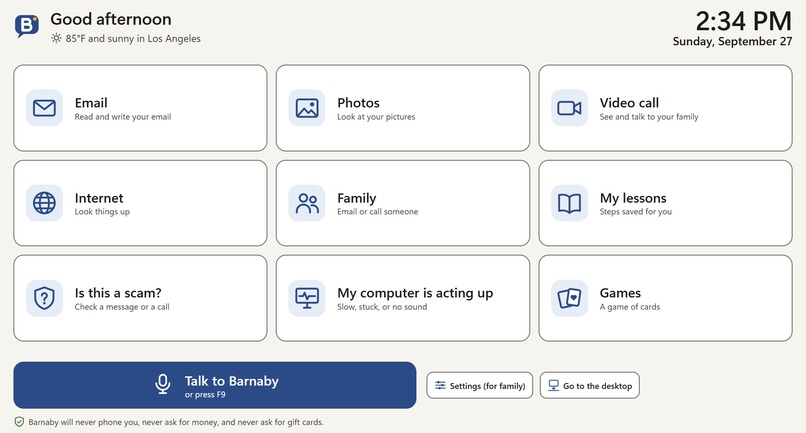
Task: Click "See and talk to your family" text
Action: pos(649,117)
